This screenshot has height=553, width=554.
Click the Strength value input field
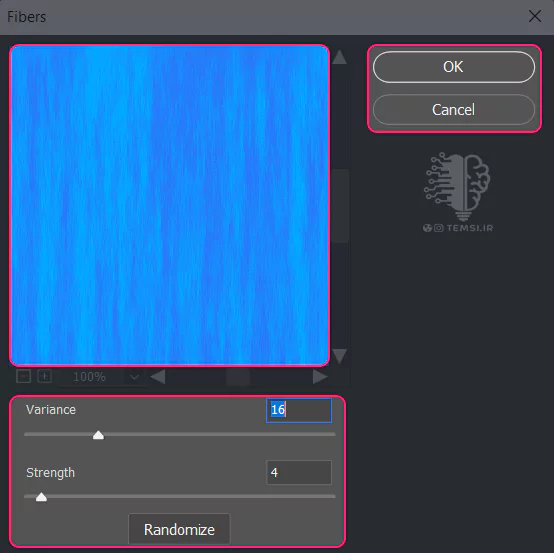pos(299,472)
